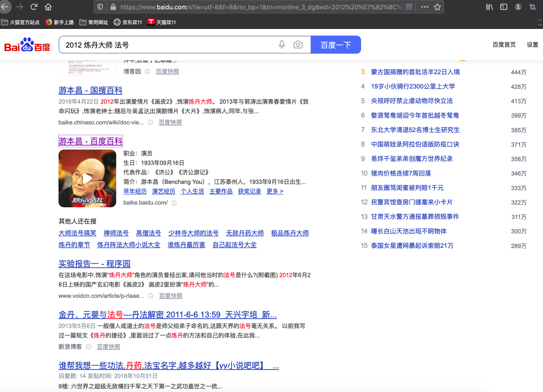Open the Firefox library panel
The height and width of the screenshot is (392, 543).
(x=489, y=7)
